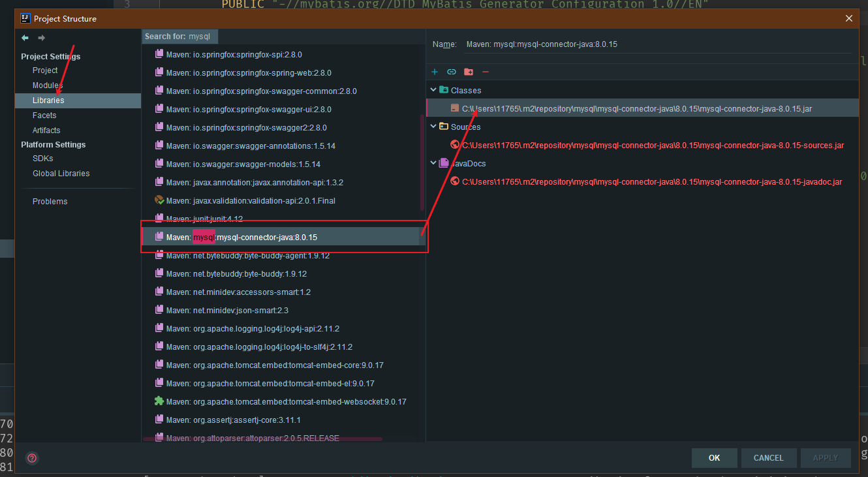Click the IntelliJ icon in the title bar
868x477 pixels.
tap(25, 19)
